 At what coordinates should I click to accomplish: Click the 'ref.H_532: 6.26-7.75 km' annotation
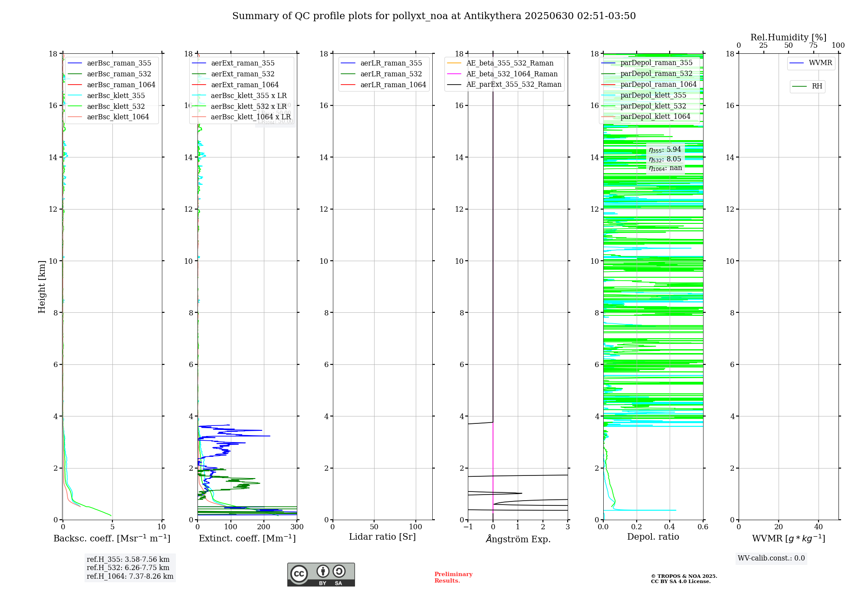[128, 568]
